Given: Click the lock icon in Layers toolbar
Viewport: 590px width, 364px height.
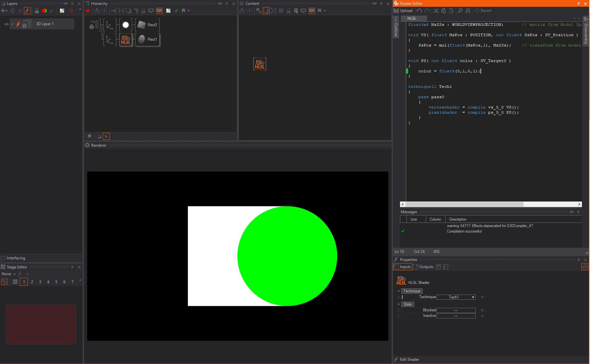Looking at the screenshot, I should (x=37, y=11).
